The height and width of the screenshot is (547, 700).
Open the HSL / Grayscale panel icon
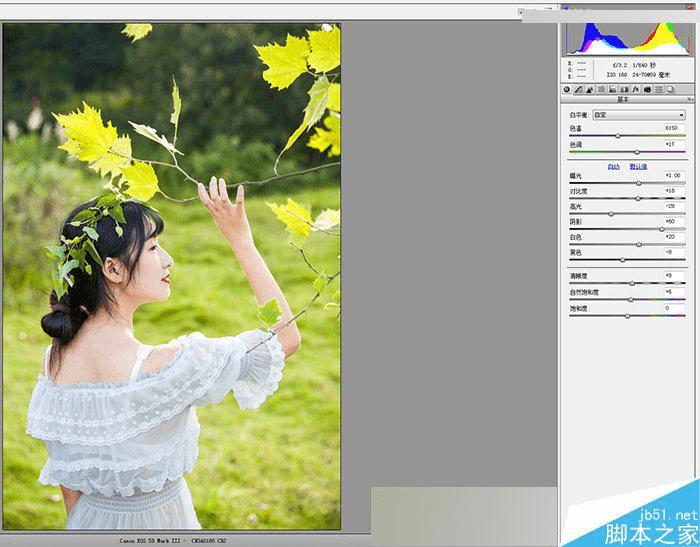point(601,89)
